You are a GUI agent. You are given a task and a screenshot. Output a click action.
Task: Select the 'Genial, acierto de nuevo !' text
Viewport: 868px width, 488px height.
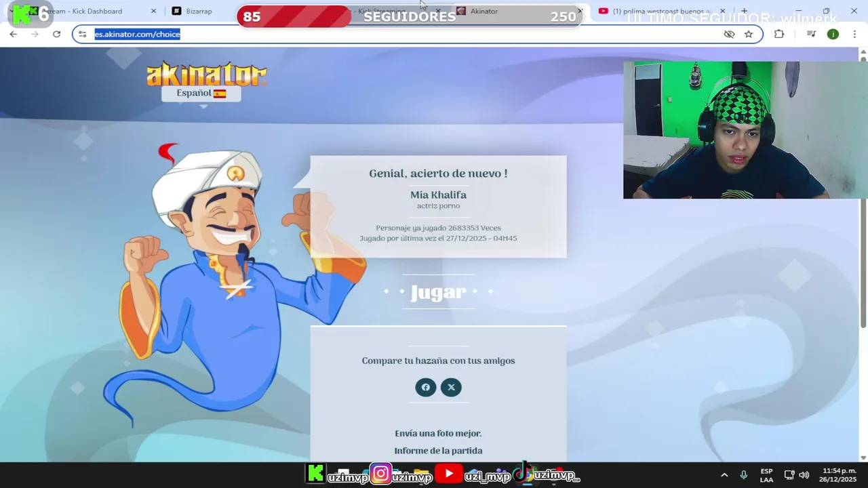438,174
